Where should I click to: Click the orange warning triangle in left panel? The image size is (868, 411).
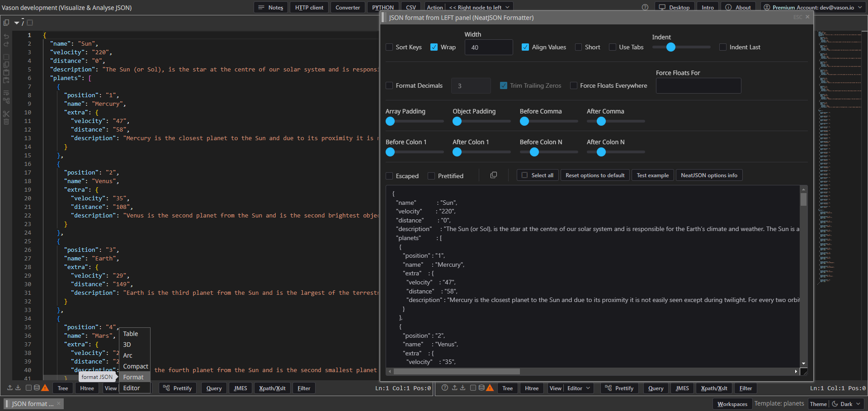(45, 388)
